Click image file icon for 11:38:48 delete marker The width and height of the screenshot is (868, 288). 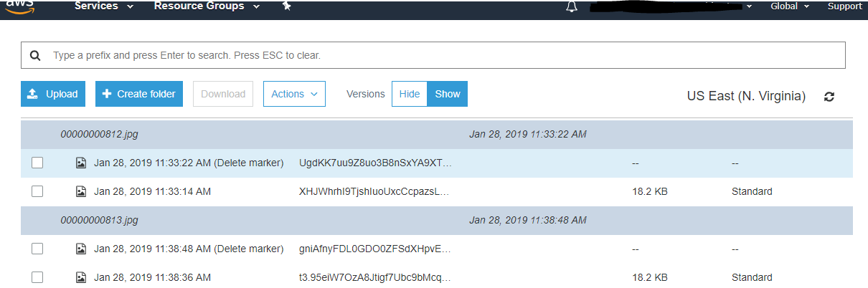tap(81, 249)
